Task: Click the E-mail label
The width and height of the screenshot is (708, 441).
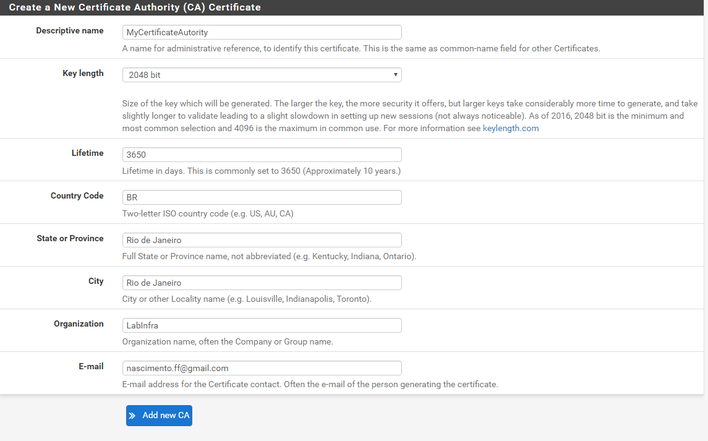Action: click(91, 366)
